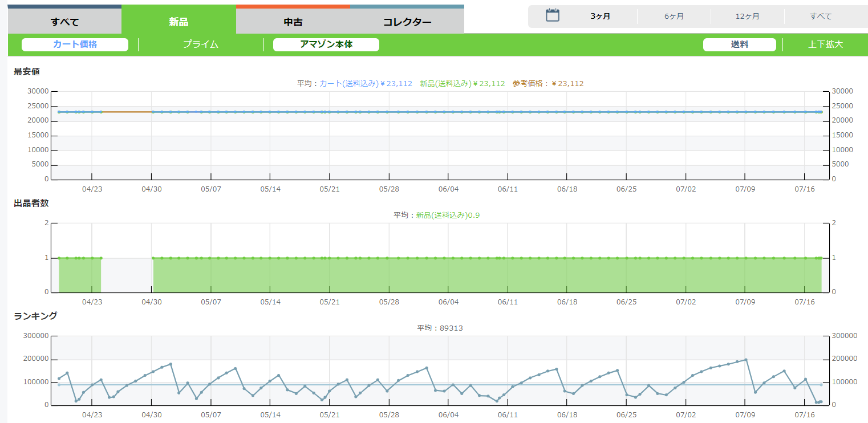Click 新品(送料込み) legend in 出品者数 chart
868x423 pixels.
tap(448, 215)
